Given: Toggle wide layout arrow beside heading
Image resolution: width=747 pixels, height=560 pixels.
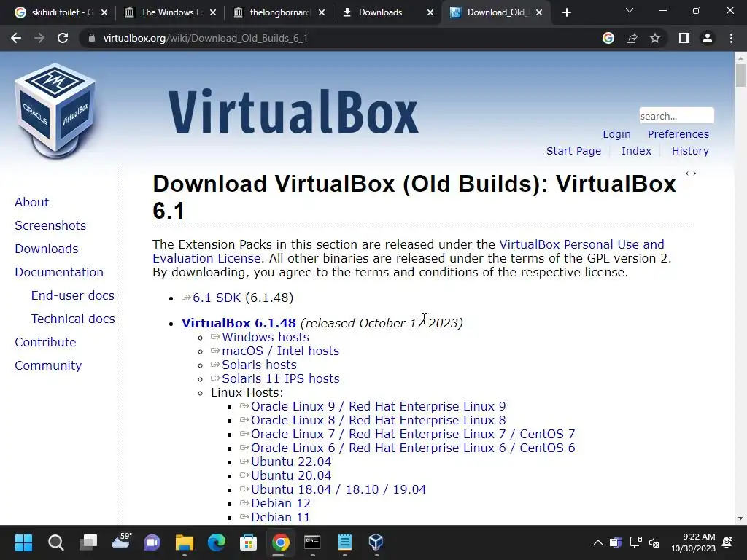Looking at the screenshot, I should (691, 174).
